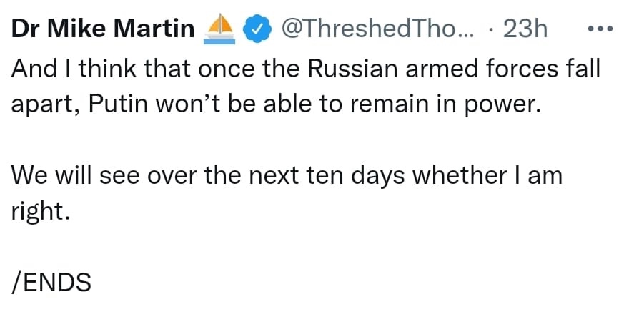The image size is (644, 322).
Task: Open Dr Mike Martin's profile name
Action: coord(102,29)
